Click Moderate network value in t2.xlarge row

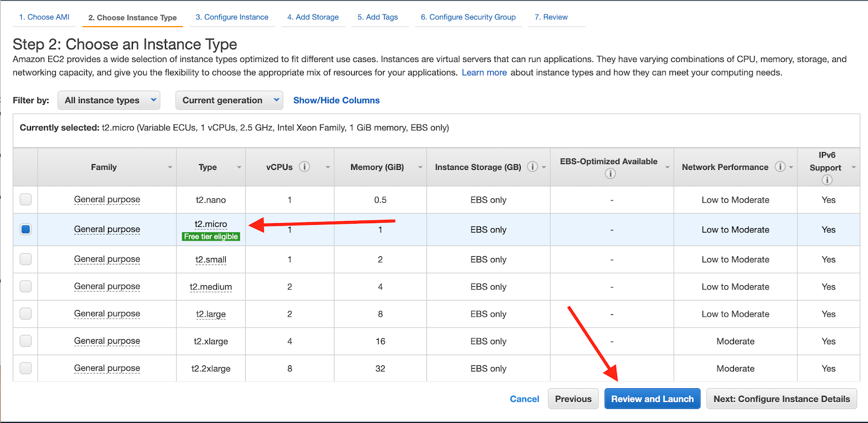[x=735, y=341]
